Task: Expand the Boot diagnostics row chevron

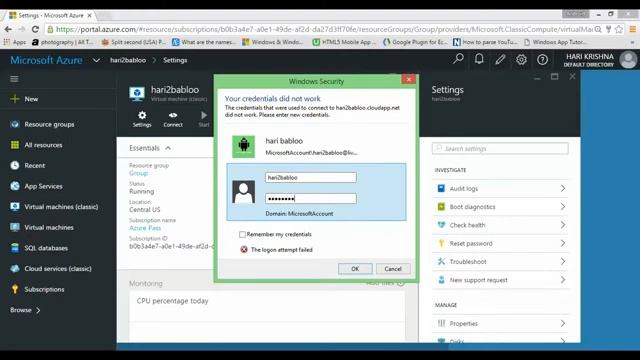Action: click(563, 207)
